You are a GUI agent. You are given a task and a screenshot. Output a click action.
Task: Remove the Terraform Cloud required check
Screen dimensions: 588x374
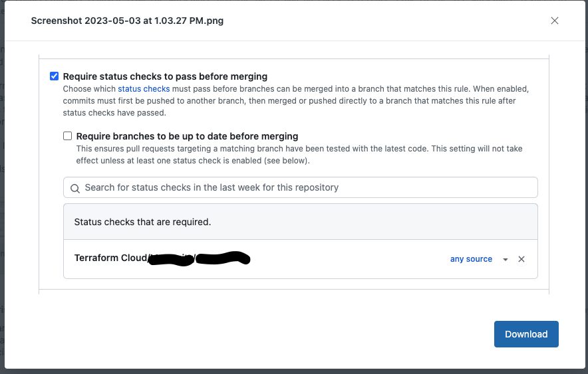[521, 259]
